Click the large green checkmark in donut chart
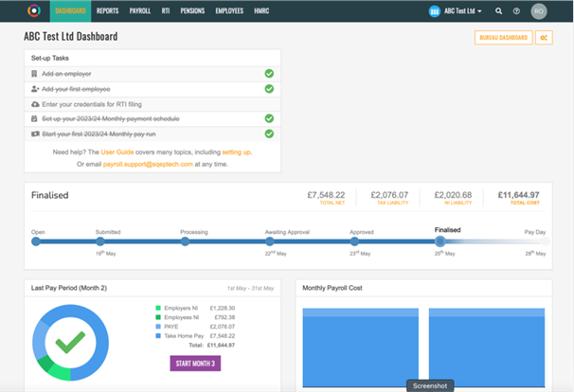574x392 pixels. tap(70, 343)
